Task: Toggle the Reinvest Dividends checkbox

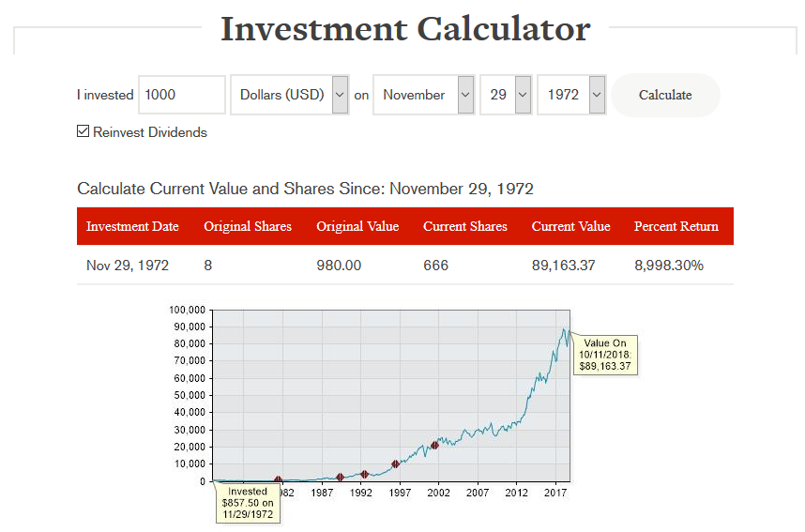Action: 84,131
